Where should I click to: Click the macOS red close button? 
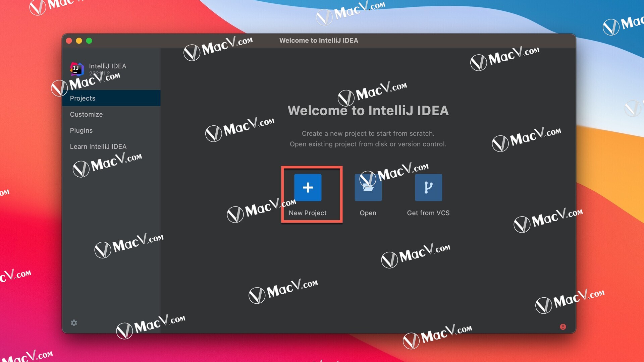click(x=70, y=41)
